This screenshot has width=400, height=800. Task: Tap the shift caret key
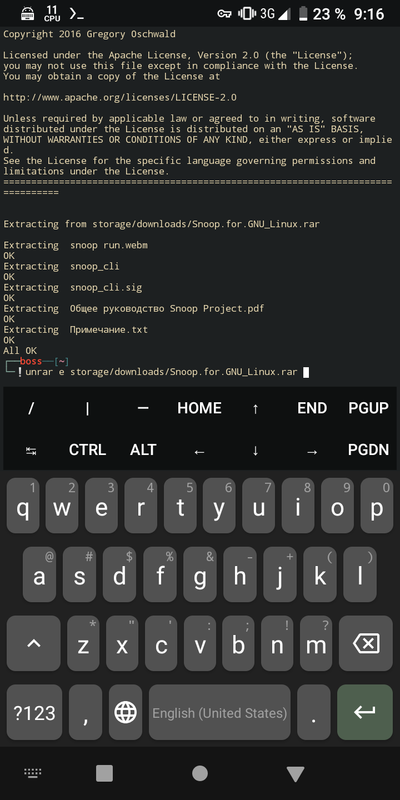34,643
